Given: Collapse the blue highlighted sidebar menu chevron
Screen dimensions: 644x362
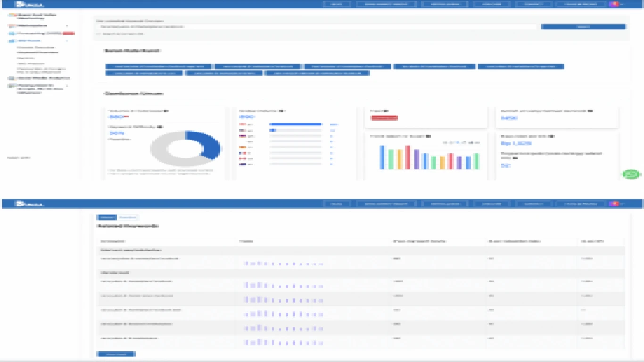Looking at the screenshot, I should pyautogui.click(x=66, y=41).
